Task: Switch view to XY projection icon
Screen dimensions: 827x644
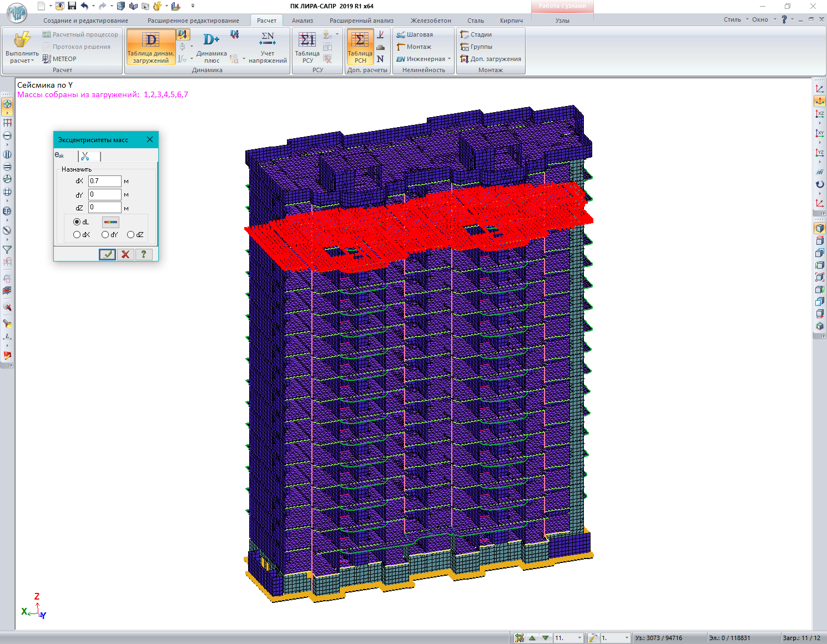Action: point(820,133)
